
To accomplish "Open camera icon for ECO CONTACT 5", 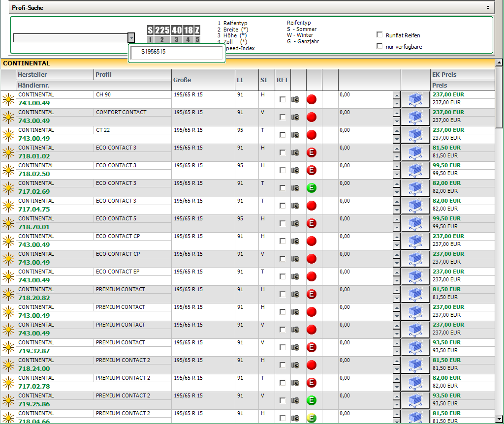I will pyautogui.click(x=295, y=223).
